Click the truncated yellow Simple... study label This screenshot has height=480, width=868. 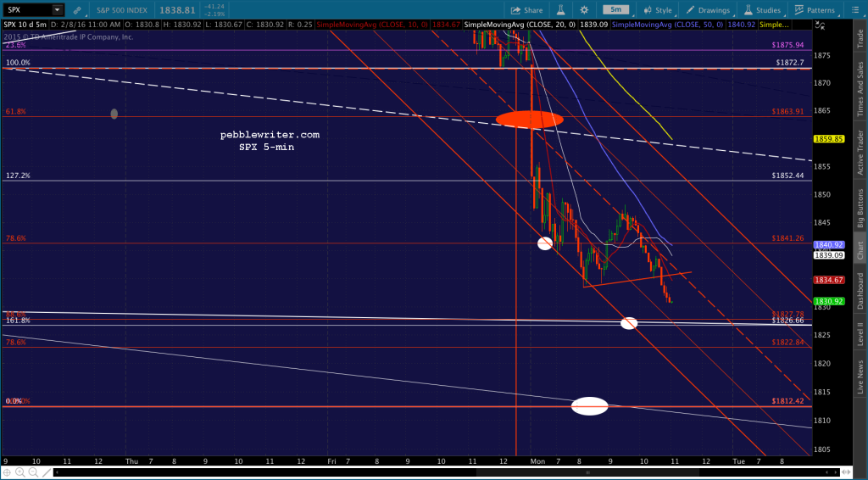pyautogui.click(x=775, y=25)
